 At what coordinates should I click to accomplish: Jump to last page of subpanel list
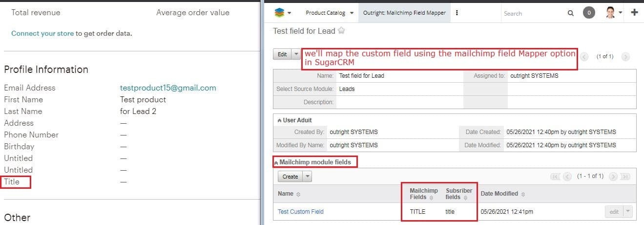tap(625, 176)
